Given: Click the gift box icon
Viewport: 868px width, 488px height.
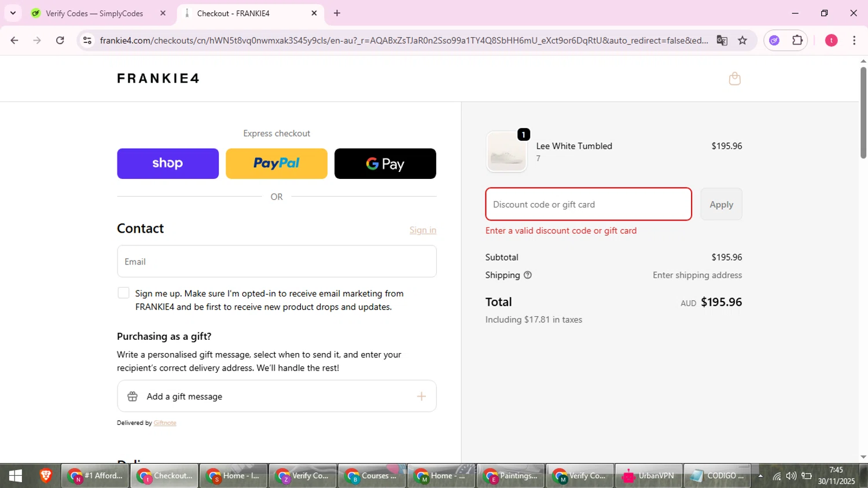Looking at the screenshot, I should tap(133, 397).
